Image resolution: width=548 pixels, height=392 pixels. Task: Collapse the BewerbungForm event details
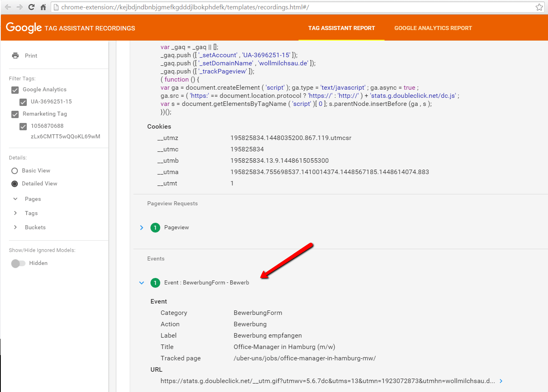pyautogui.click(x=142, y=283)
